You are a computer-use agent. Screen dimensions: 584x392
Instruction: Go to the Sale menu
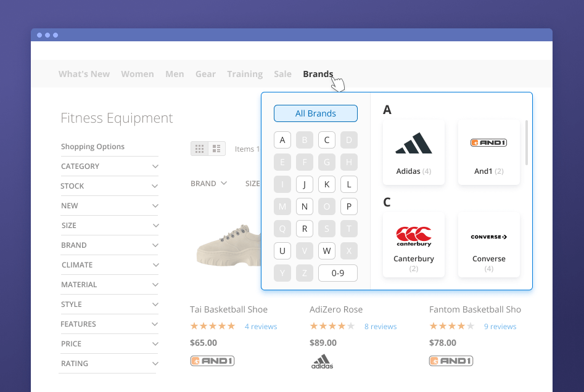click(282, 74)
